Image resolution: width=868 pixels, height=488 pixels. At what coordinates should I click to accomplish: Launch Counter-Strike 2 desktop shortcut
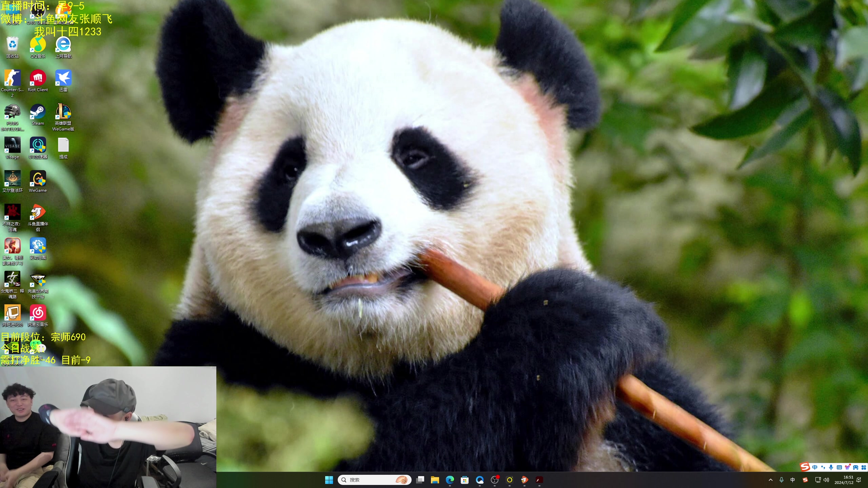point(13,83)
